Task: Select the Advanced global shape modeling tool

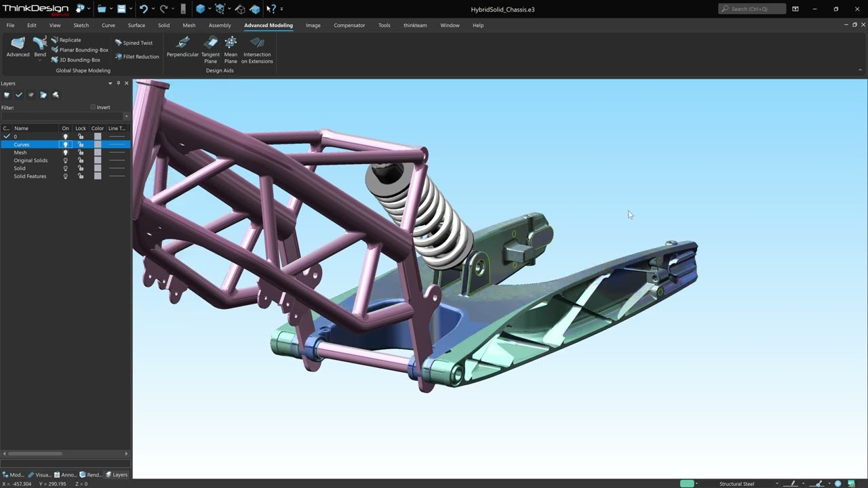Action: click(x=18, y=47)
